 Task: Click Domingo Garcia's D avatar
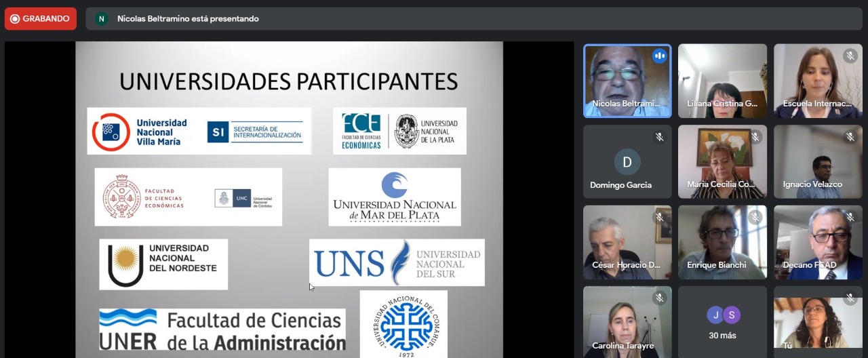pos(627,162)
